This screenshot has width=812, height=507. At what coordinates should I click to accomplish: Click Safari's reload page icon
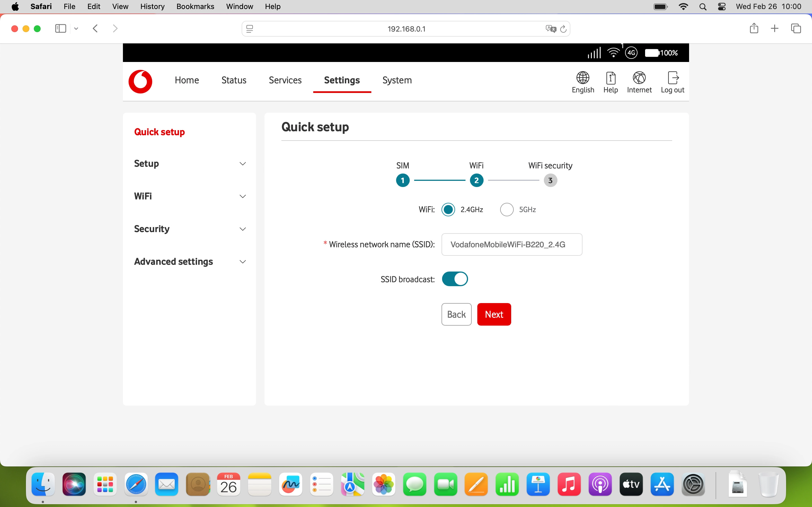pyautogui.click(x=563, y=29)
